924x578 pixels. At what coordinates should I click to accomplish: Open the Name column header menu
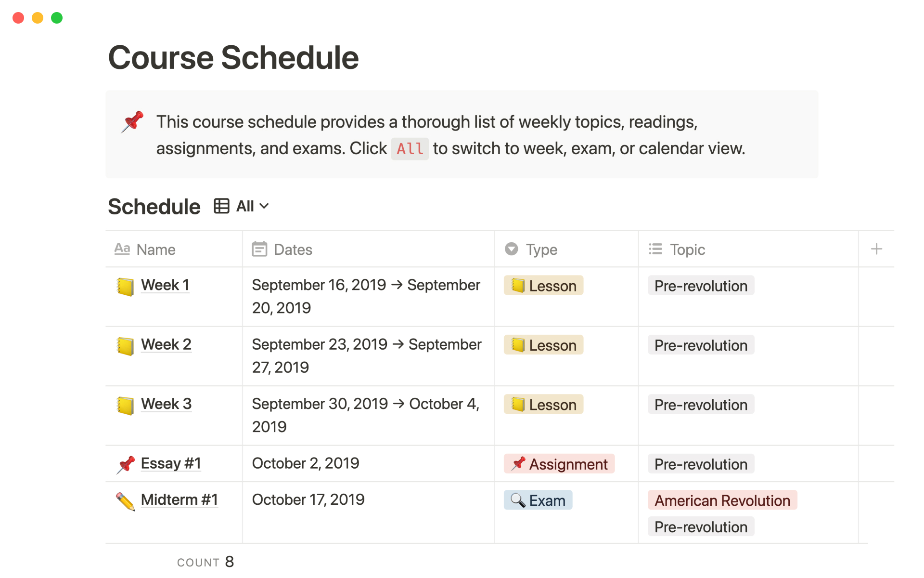(155, 250)
